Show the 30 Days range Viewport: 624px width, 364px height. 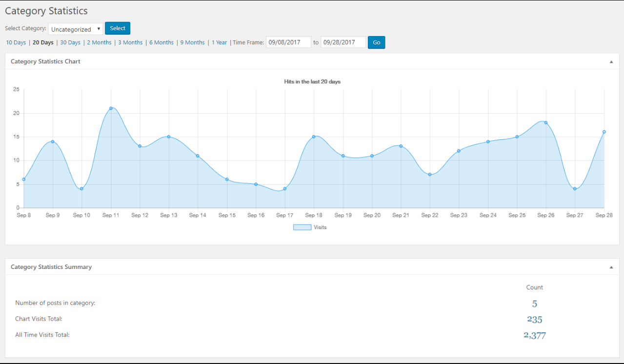pyautogui.click(x=70, y=42)
